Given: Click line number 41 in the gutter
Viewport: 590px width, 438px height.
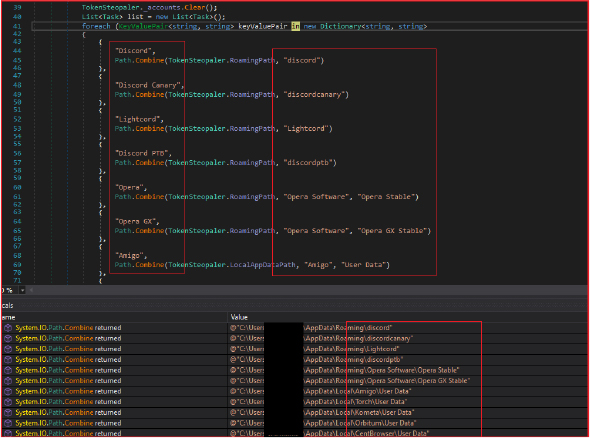Looking at the screenshot, I should [17, 26].
